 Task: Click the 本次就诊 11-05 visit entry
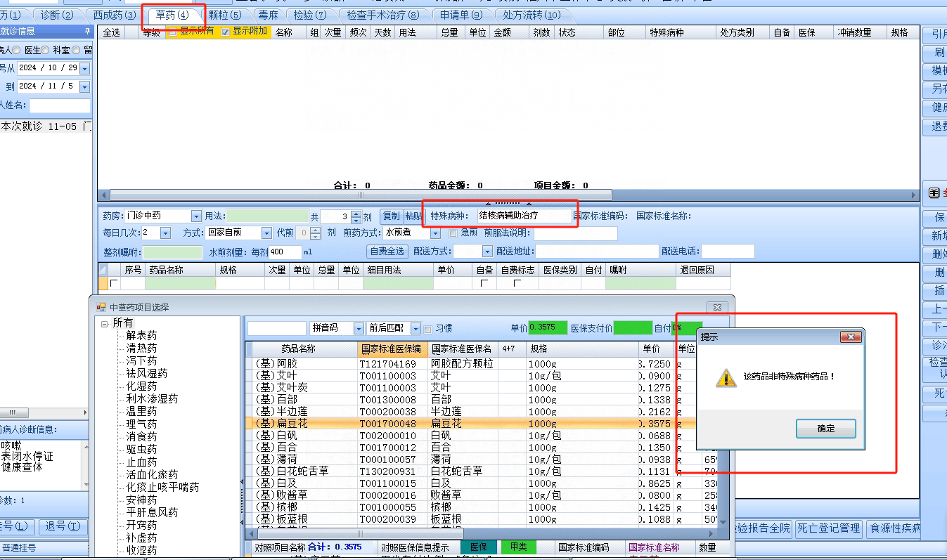coord(46,127)
